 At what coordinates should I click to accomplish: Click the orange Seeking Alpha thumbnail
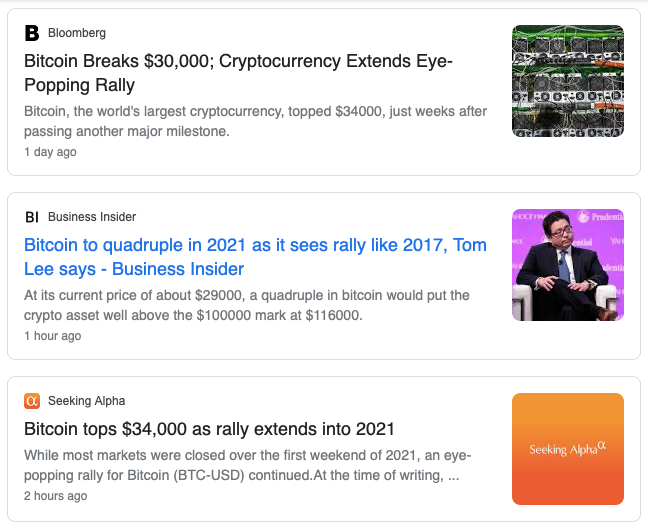[x=568, y=449]
